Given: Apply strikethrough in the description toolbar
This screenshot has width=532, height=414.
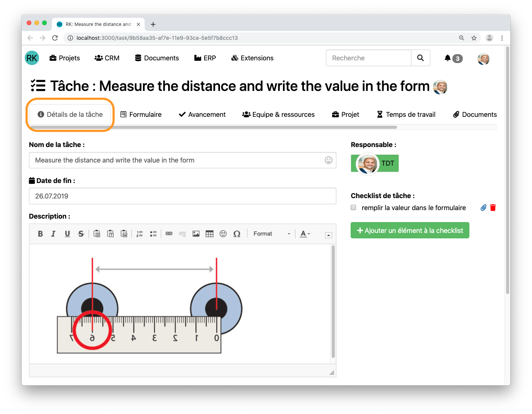Looking at the screenshot, I should [81, 234].
